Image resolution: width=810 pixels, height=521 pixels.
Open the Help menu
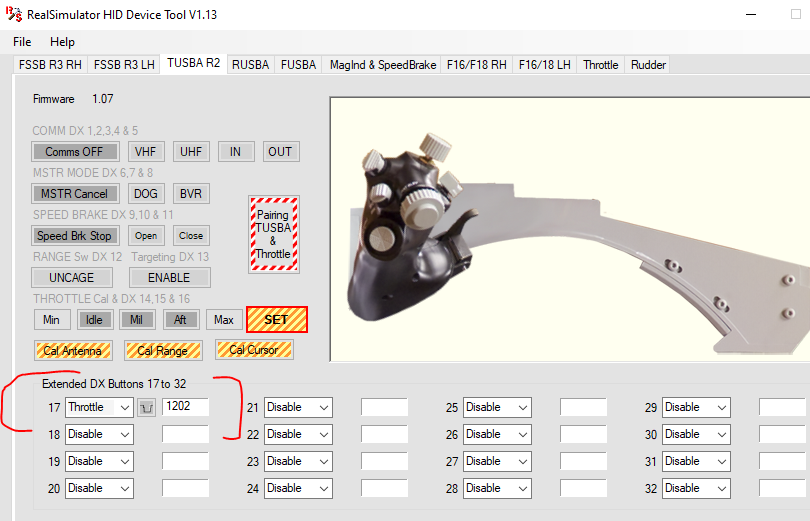click(x=63, y=42)
